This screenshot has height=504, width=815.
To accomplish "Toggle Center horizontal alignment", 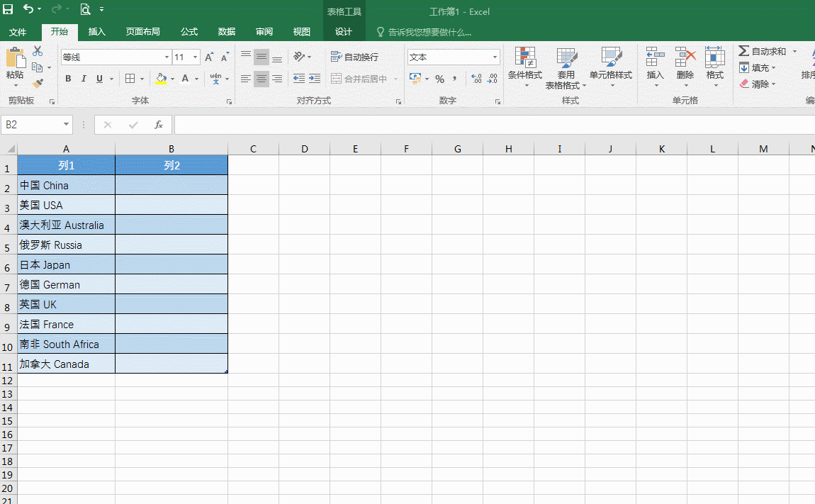I will click(x=262, y=79).
